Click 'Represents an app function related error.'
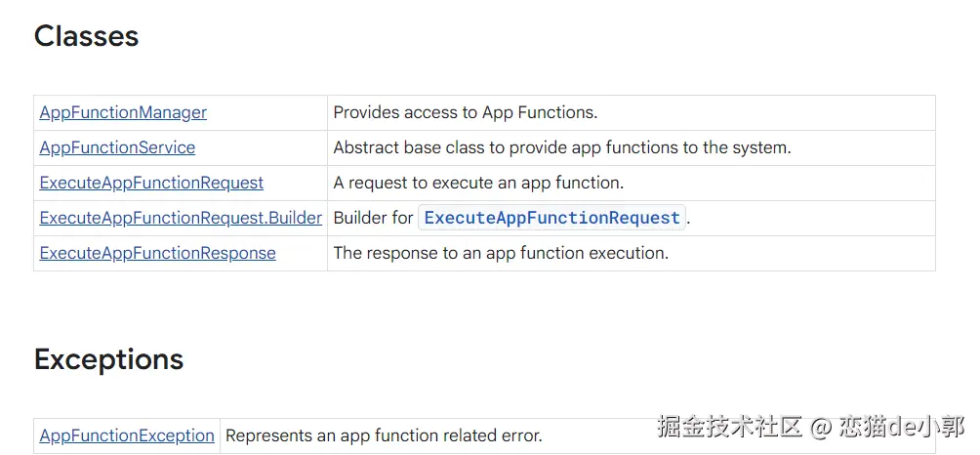The image size is (980, 455). 384,435
